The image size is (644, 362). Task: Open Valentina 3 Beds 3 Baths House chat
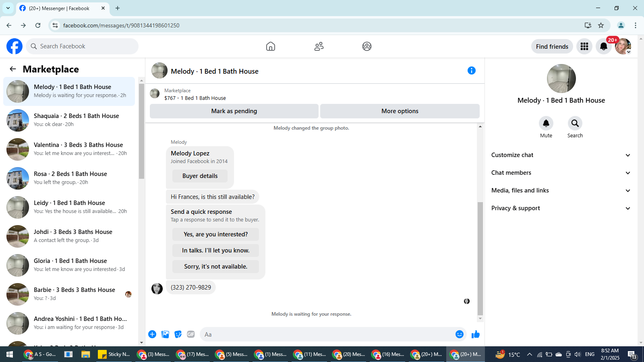tap(69, 149)
